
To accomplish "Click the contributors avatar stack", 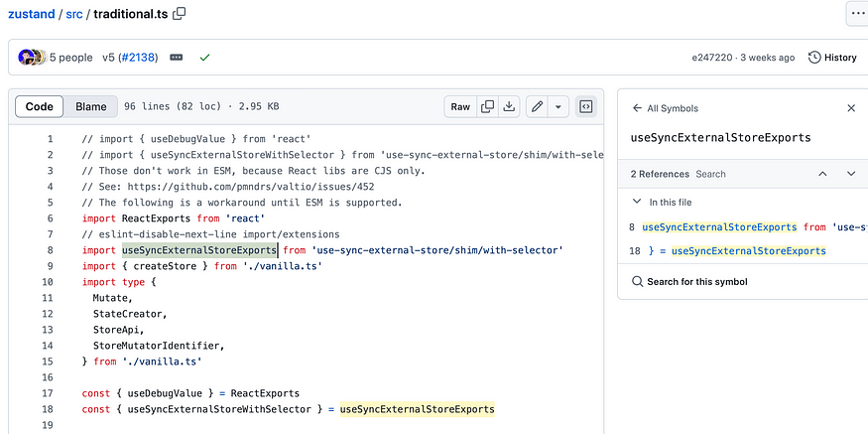I will (x=32, y=57).
